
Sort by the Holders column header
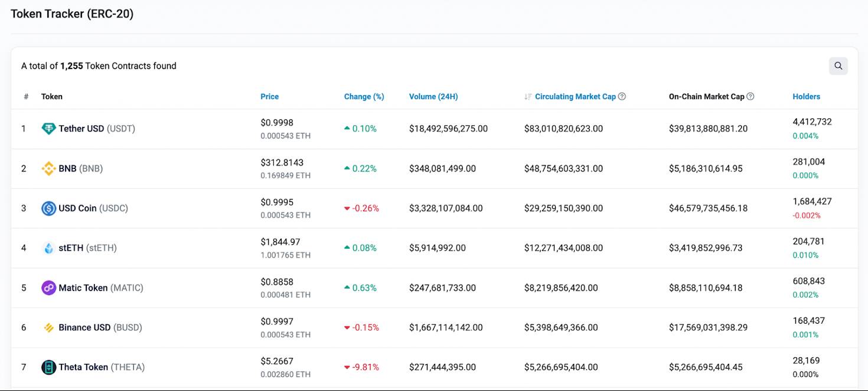click(x=807, y=96)
